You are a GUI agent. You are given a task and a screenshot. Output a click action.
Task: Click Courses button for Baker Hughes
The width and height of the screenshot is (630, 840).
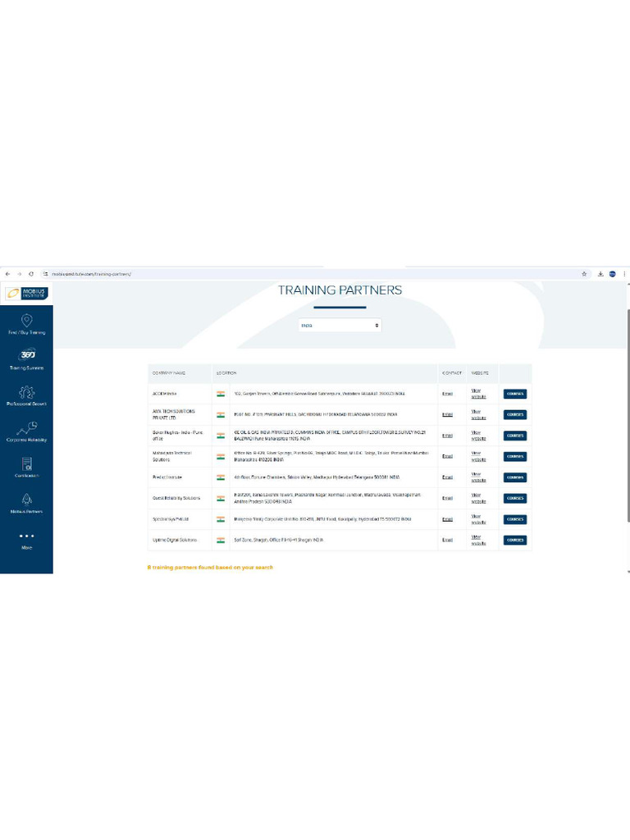click(x=515, y=436)
